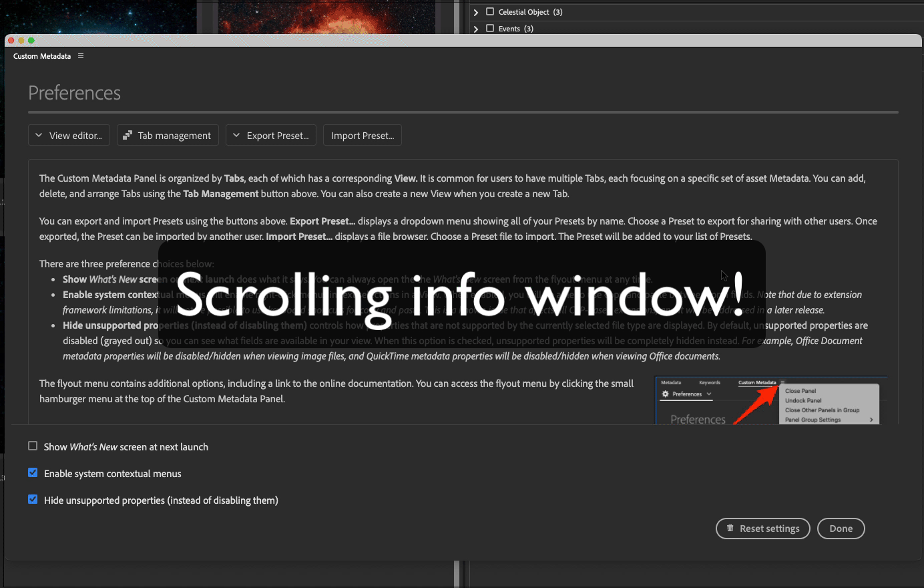
Task: Click the Import Preset button
Action: (363, 136)
